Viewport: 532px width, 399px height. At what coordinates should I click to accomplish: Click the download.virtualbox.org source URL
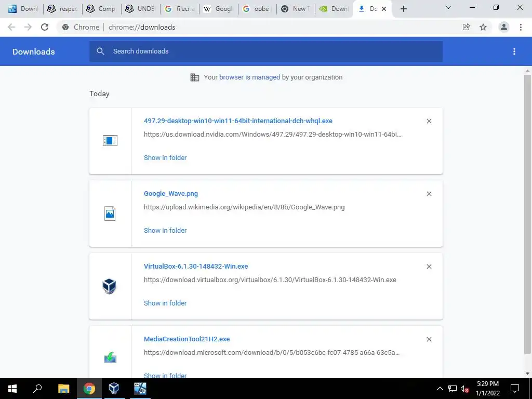270,280
